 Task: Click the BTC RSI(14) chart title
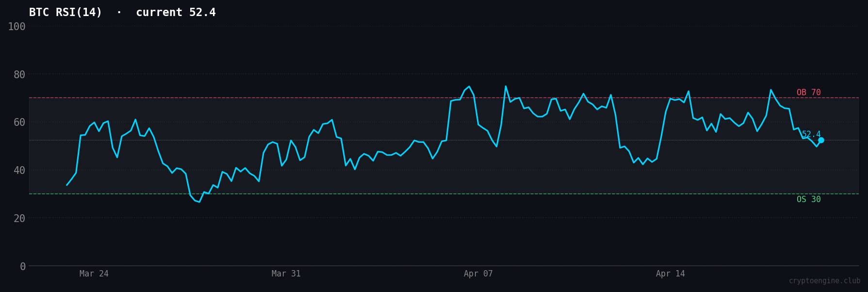click(122, 13)
